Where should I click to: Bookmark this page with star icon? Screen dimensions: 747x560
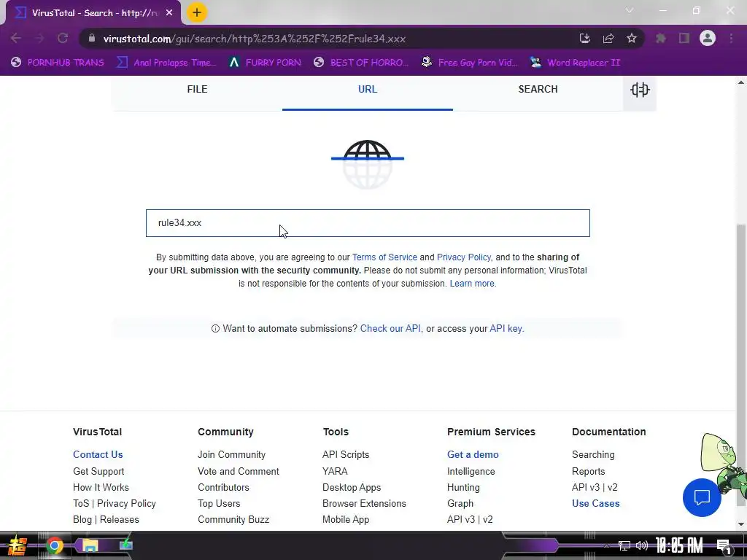click(632, 39)
